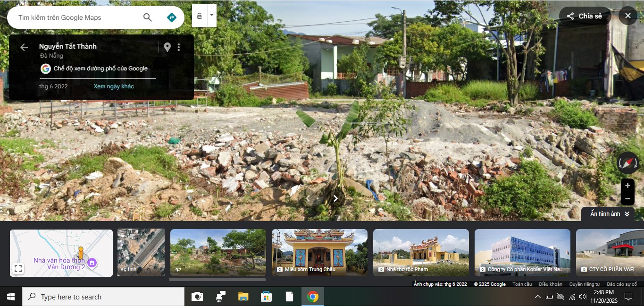Open File Explorer from the taskbar
This screenshot has width=644, height=307.
243,297
